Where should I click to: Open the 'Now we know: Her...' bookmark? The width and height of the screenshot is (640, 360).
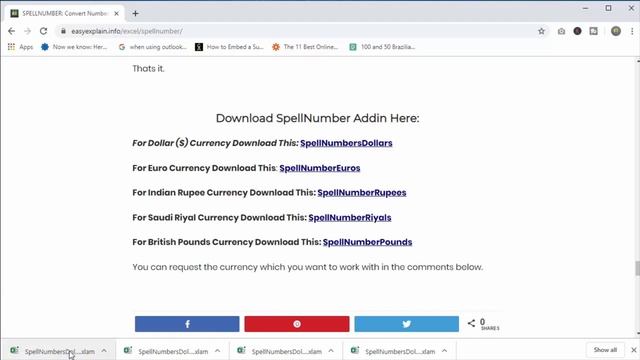[x=74, y=47]
